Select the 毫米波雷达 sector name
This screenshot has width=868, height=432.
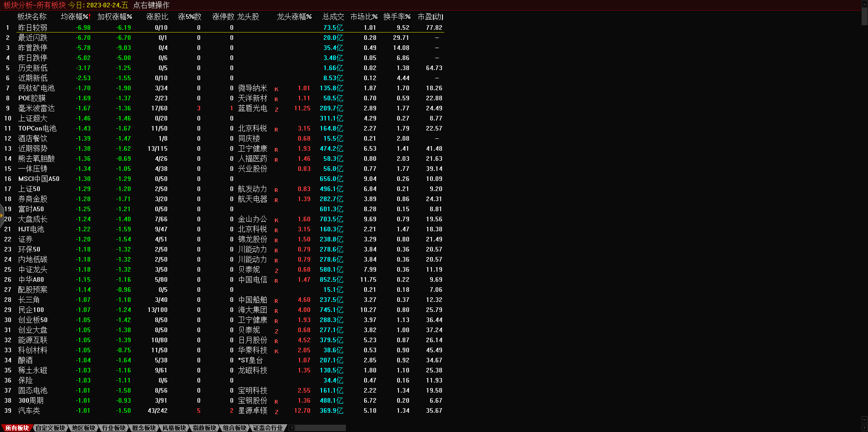pyautogui.click(x=36, y=108)
